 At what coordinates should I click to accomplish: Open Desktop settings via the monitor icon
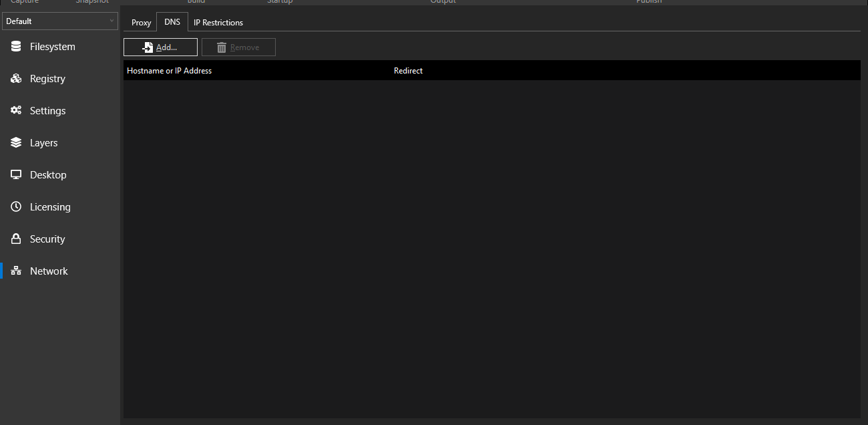pyautogui.click(x=15, y=174)
